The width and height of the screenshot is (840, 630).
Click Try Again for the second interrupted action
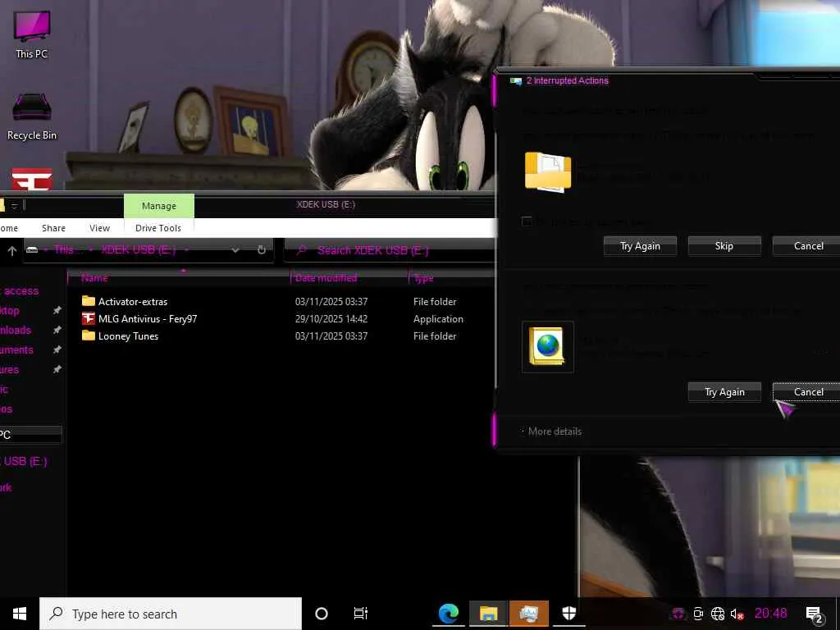(724, 391)
